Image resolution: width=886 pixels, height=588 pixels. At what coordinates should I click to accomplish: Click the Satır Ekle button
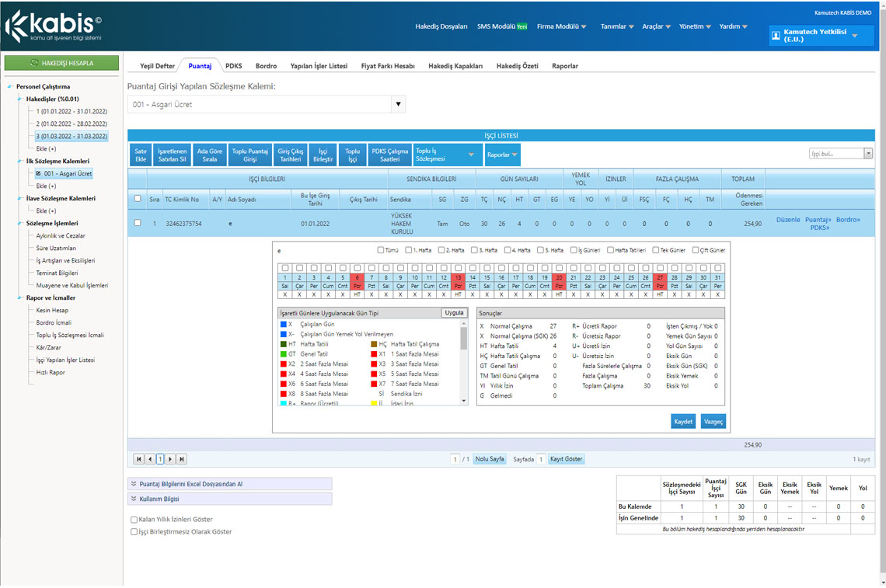pos(141,155)
